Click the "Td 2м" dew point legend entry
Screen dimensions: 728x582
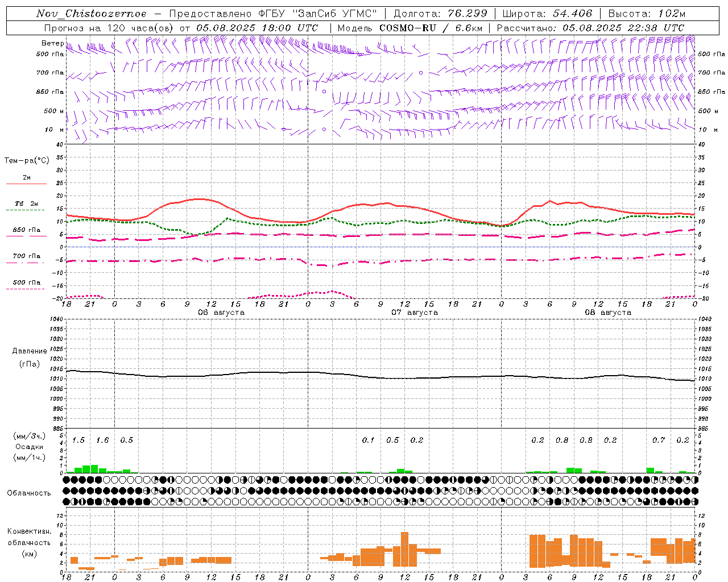[26, 203]
